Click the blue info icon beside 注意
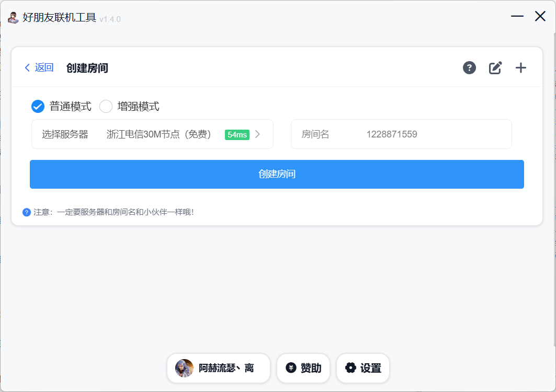Viewport: 556px width, 392px height. coord(27,212)
